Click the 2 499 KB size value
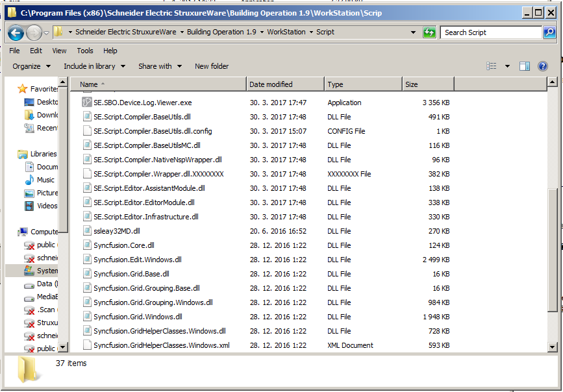 [x=436, y=260]
